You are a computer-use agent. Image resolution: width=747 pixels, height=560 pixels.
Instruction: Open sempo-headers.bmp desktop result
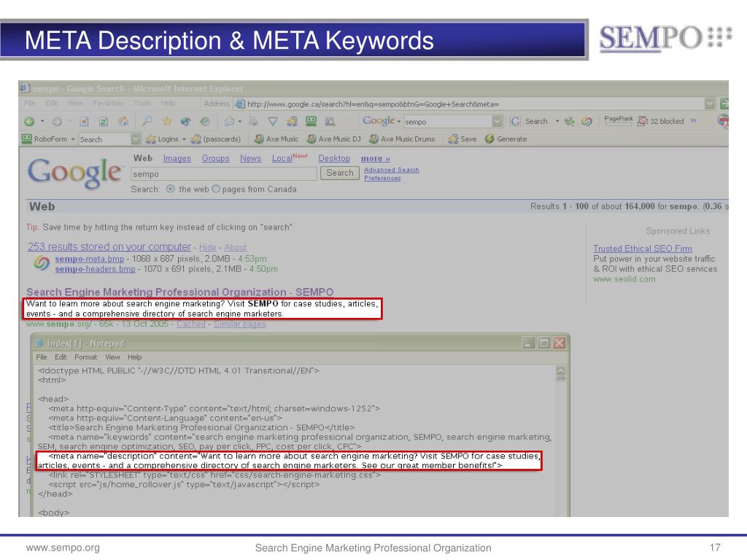[96, 269]
